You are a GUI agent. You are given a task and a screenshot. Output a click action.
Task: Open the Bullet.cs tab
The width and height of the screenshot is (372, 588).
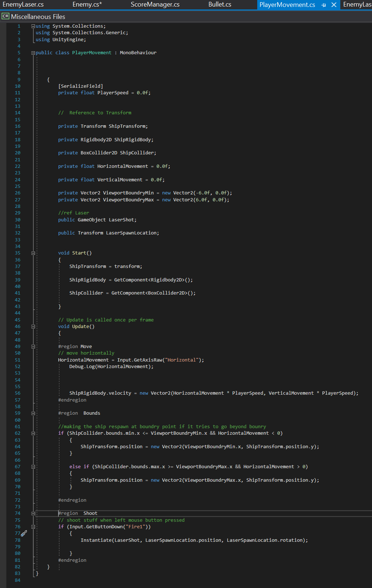coord(220,5)
